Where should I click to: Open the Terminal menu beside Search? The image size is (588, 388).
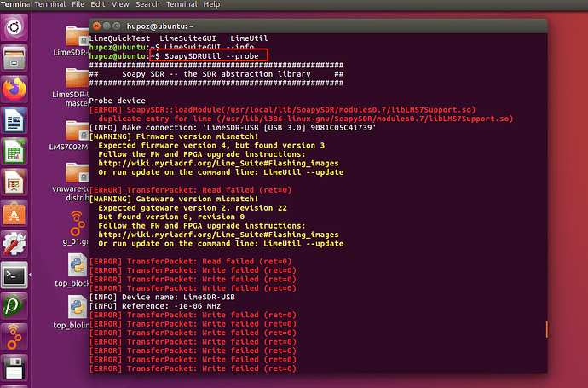(182, 4)
